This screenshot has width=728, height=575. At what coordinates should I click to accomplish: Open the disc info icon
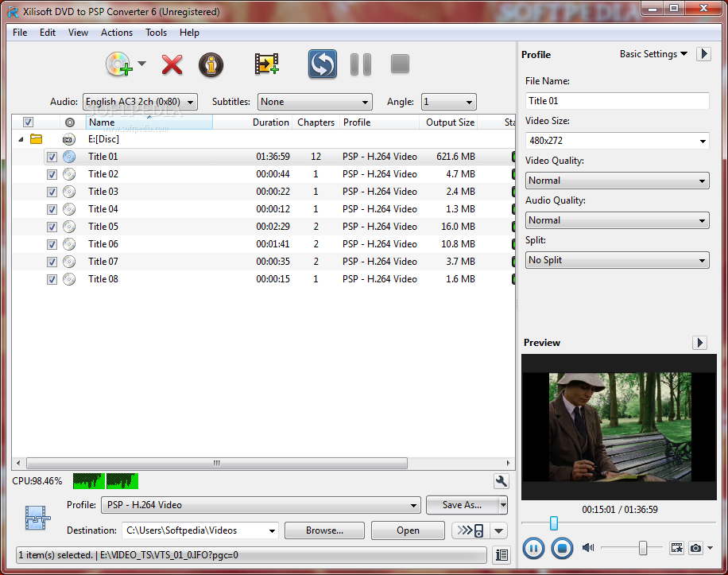(211, 64)
